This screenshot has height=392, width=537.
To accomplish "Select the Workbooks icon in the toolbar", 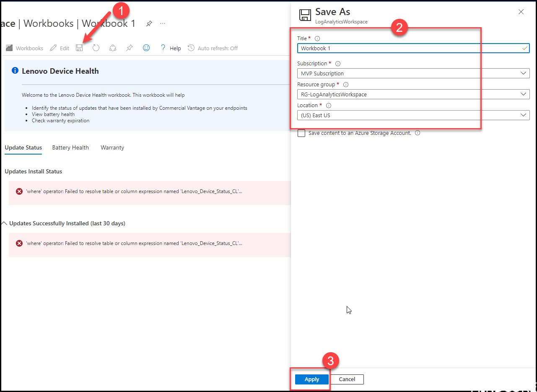I will pos(9,48).
